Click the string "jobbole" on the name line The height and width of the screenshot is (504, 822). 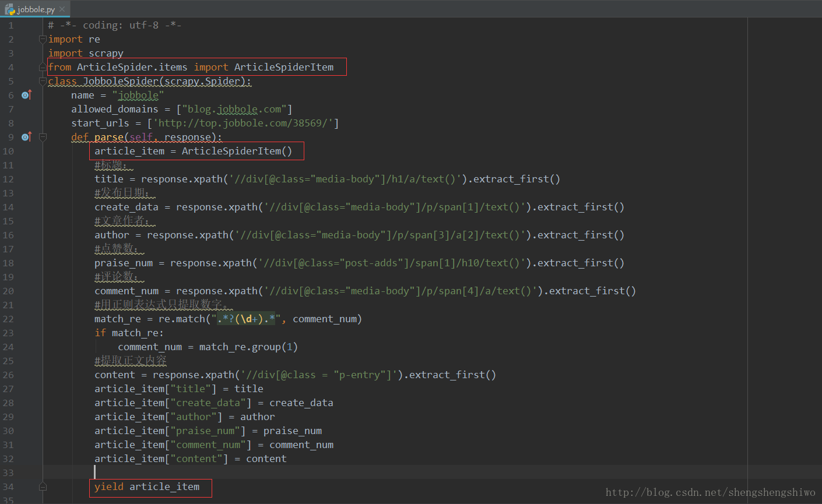138,95
